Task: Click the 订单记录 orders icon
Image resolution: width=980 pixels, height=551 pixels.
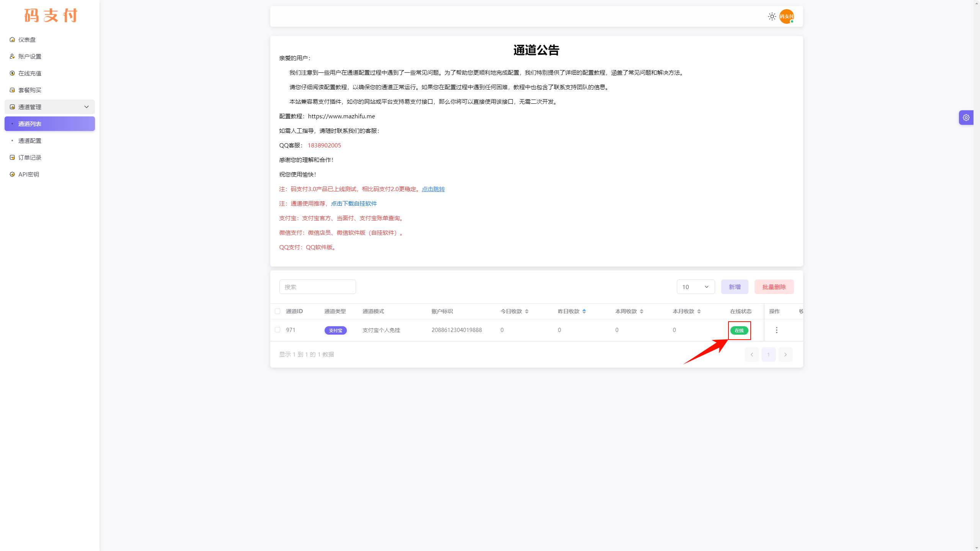Action: pos(12,157)
